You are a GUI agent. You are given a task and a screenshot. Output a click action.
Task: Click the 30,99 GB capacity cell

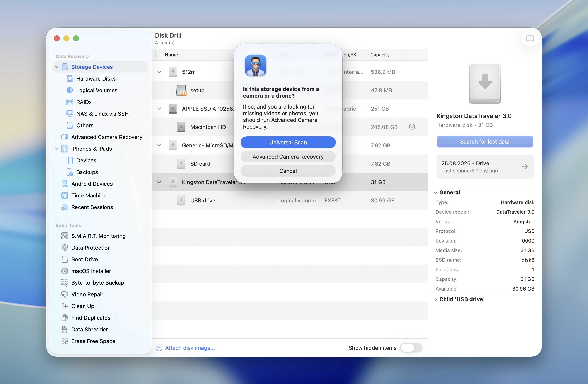pyautogui.click(x=383, y=201)
